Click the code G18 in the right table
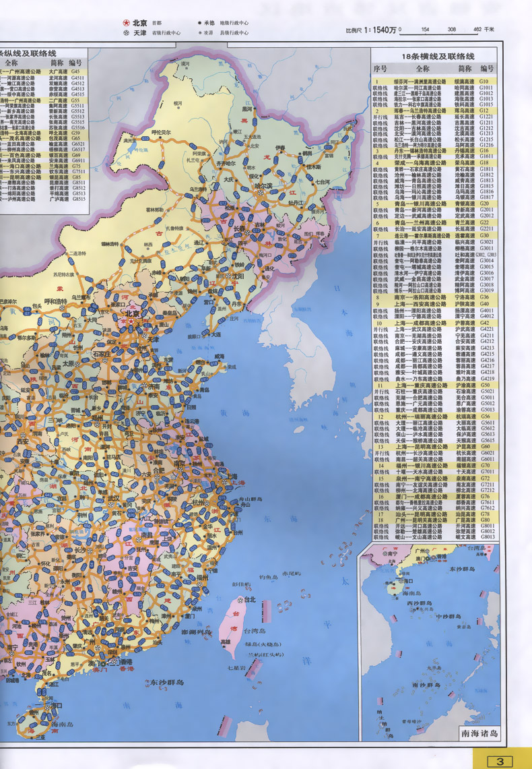 click(484, 163)
